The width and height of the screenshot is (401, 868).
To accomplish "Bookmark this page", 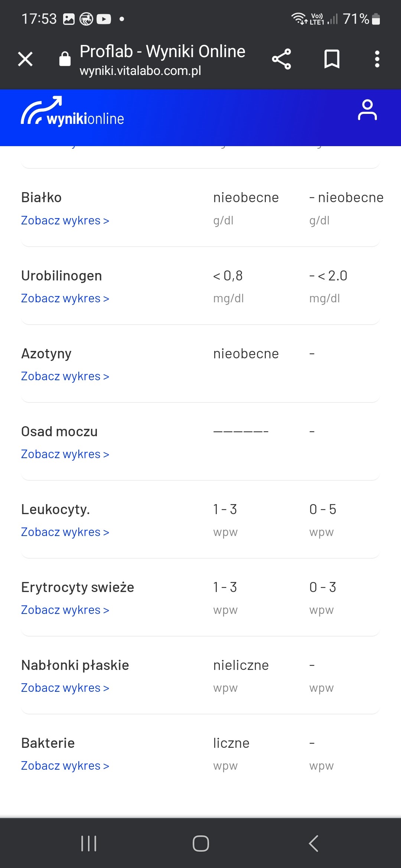I will [332, 59].
